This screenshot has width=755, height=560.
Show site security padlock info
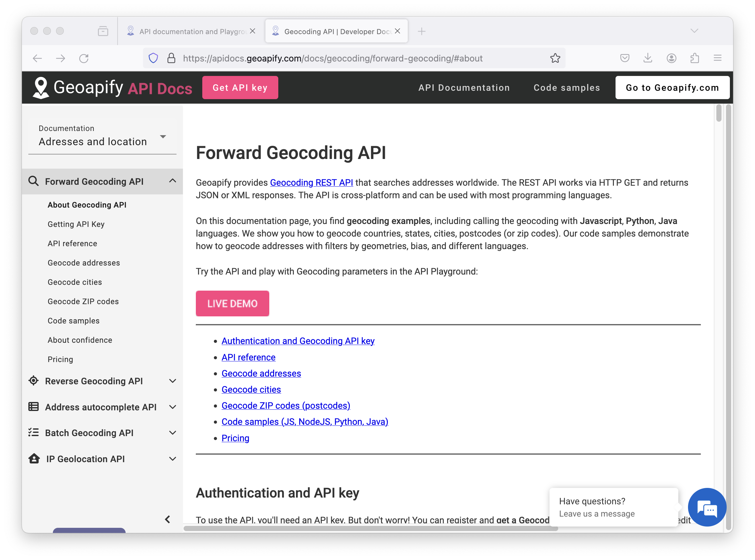[x=171, y=58]
